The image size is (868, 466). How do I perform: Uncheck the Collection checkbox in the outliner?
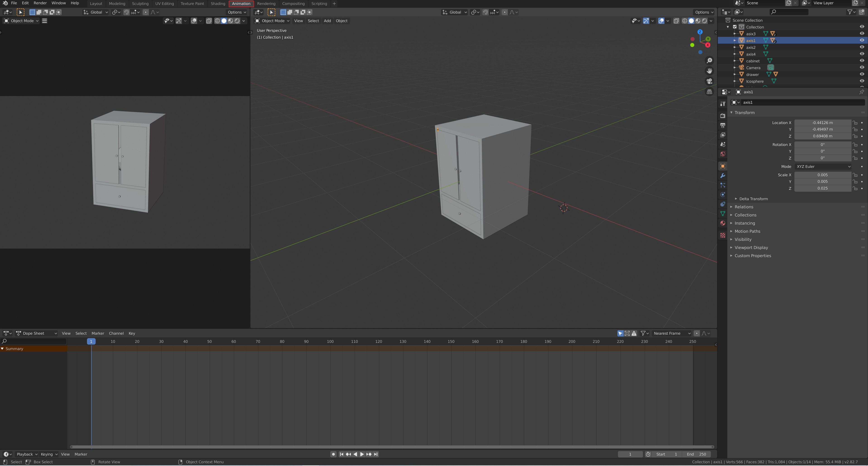coord(735,27)
